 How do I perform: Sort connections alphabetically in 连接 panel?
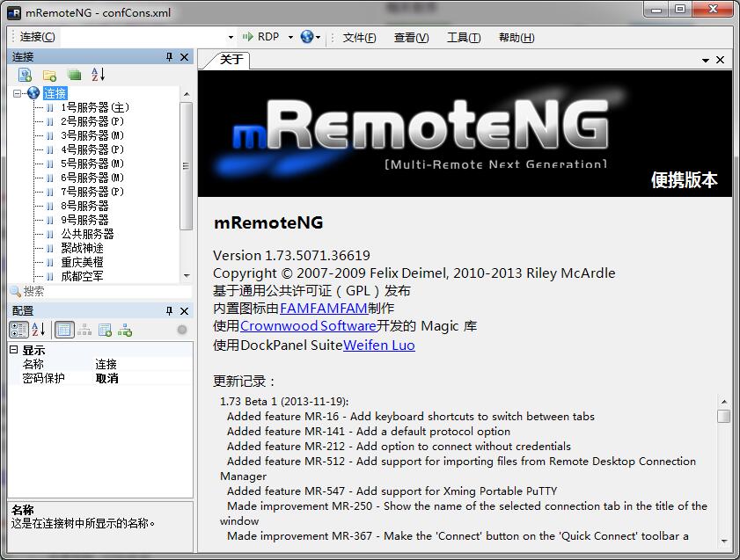coord(99,75)
